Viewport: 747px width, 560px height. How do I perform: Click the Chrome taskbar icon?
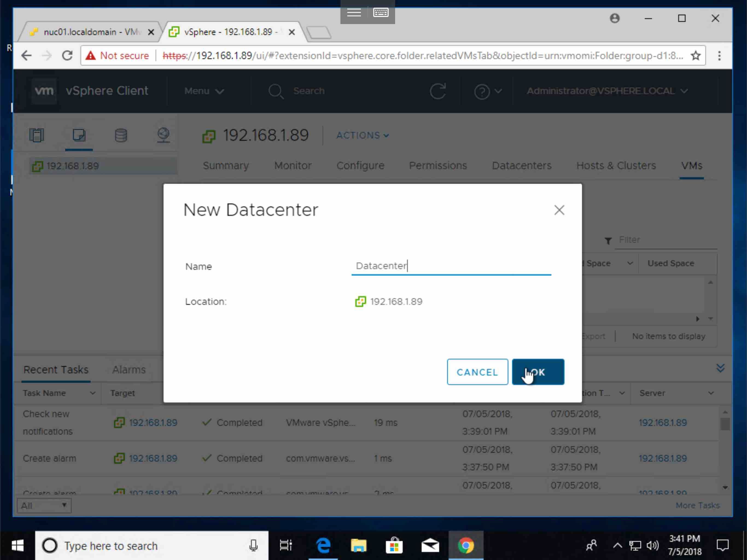pos(466,546)
